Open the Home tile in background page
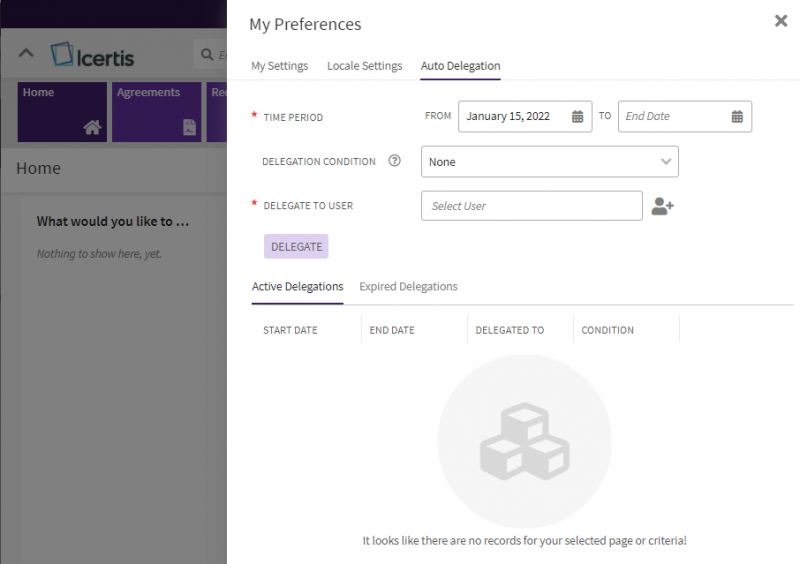Screen dimensions: 800x564 pyautogui.click(x=62, y=112)
